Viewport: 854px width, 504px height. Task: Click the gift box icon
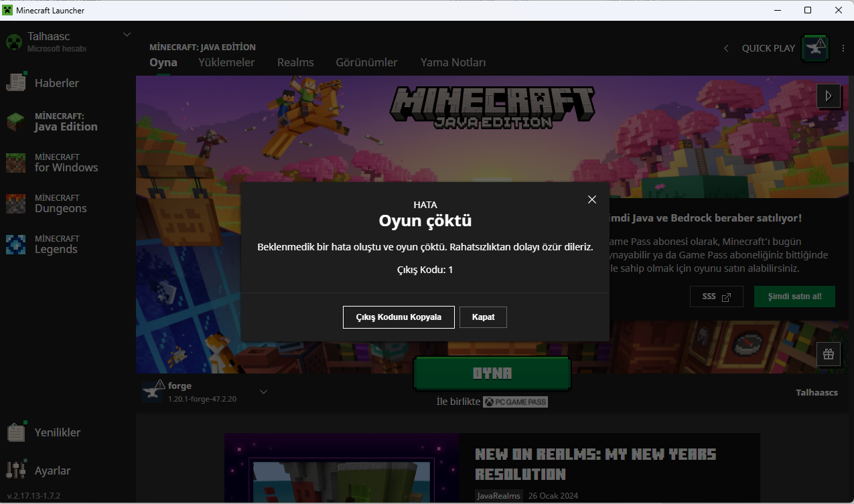(829, 354)
